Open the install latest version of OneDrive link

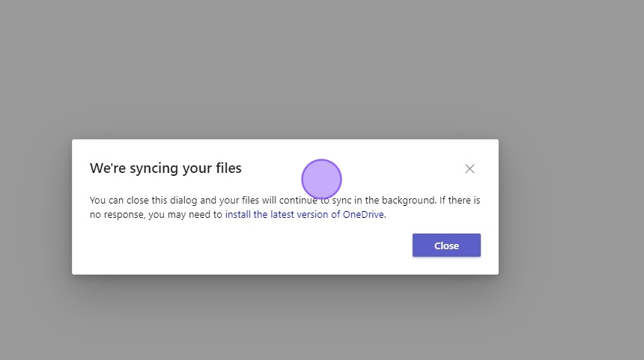[x=305, y=214]
